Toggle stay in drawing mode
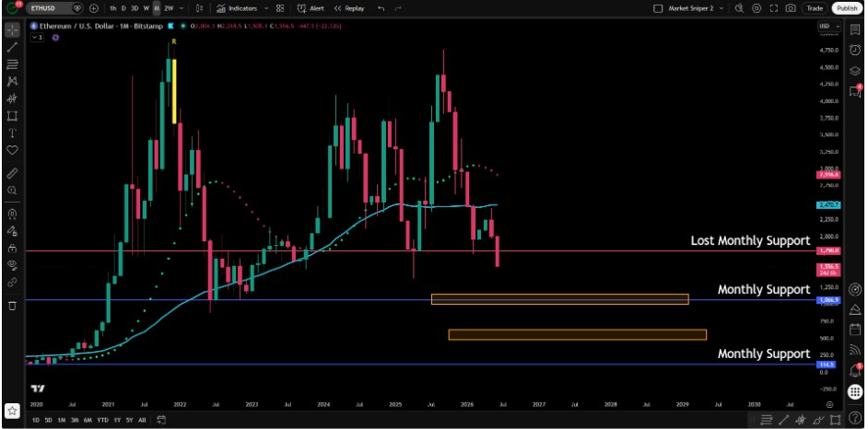The image size is (868, 429). [12, 231]
